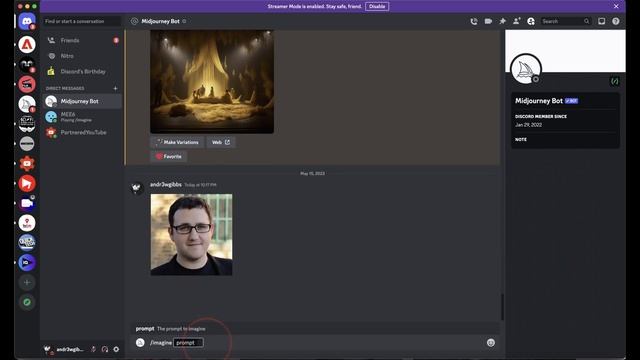Click the Midjourney Bot profile name
The width and height of the screenshot is (640, 360).
[x=539, y=101]
